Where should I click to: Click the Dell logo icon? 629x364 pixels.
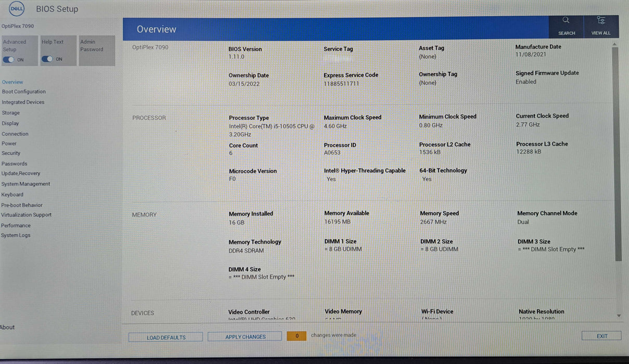click(17, 8)
